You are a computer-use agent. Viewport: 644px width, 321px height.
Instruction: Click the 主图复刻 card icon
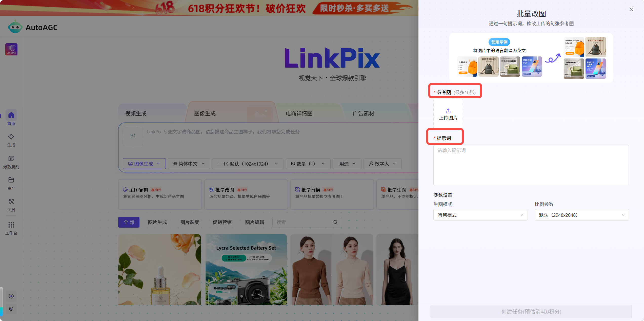click(125, 190)
